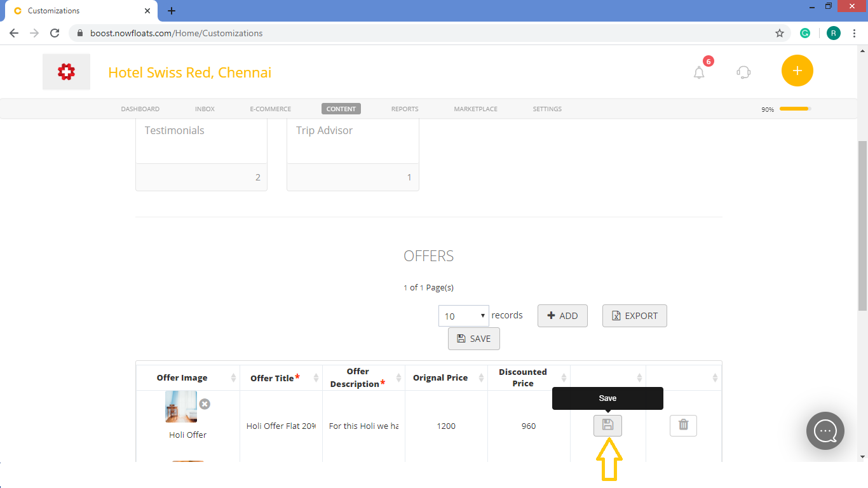868x488 pixels.
Task: Sort by the Offer Description column
Action: coord(364,377)
